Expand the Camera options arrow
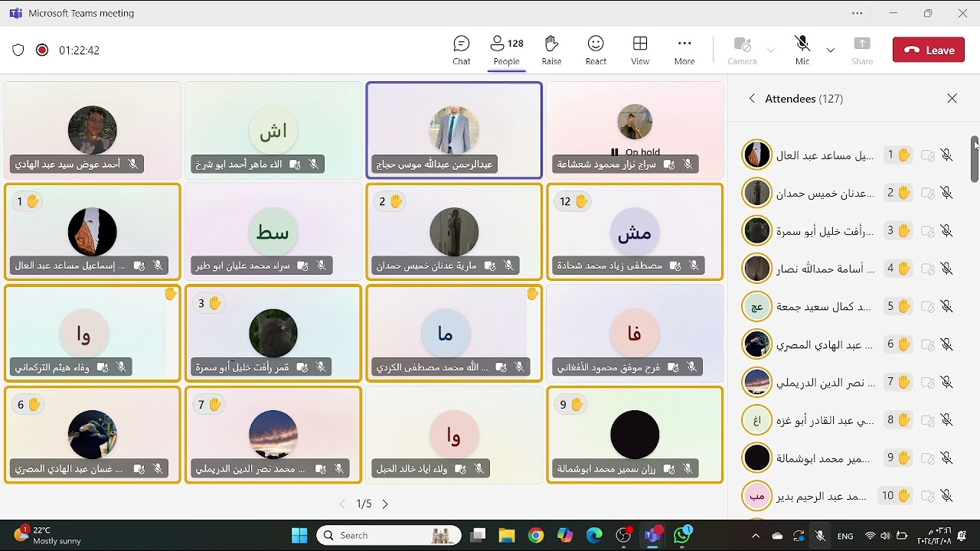This screenshot has height=551, width=980. point(771,50)
